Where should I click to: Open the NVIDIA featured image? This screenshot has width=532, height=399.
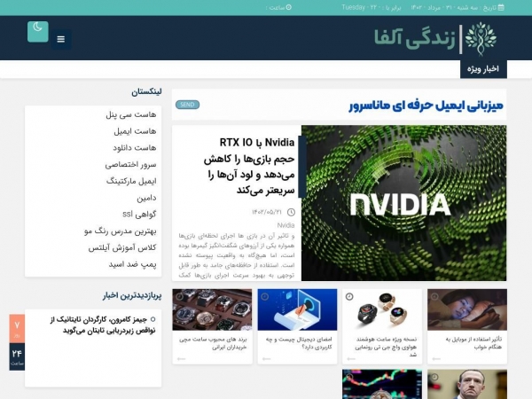point(403,203)
